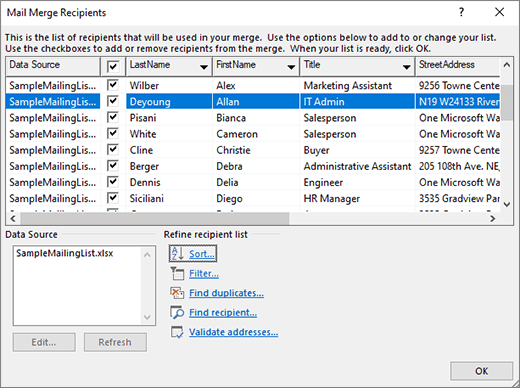520x388 pixels.
Task: Open the Find recipient... link
Action: [x=223, y=313]
